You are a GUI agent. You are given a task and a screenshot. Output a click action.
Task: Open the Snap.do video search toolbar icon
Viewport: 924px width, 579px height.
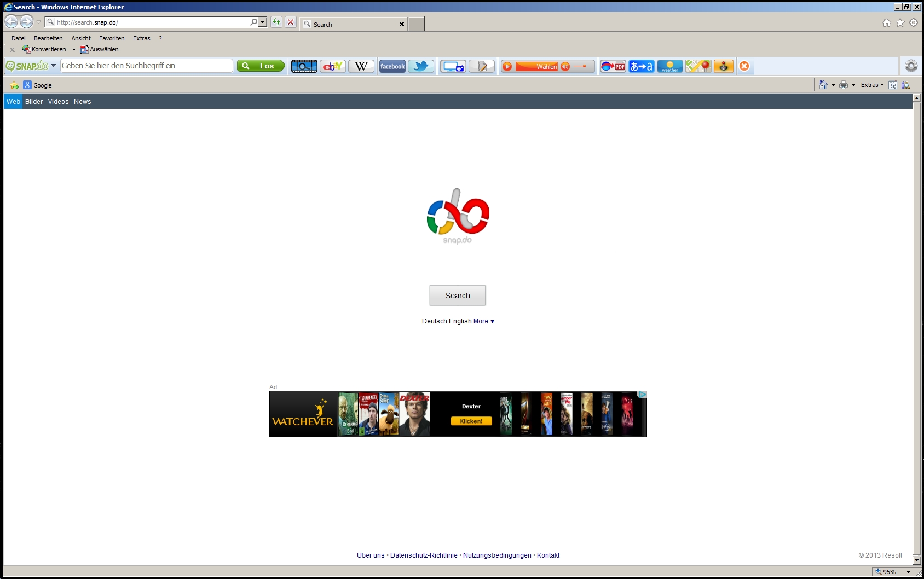pyautogui.click(x=304, y=66)
